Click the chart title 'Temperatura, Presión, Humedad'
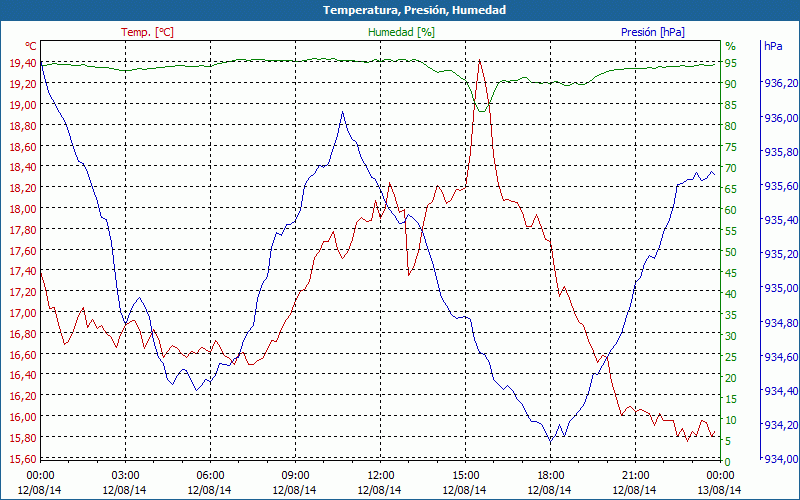The height and width of the screenshot is (500, 800). coord(414,10)
